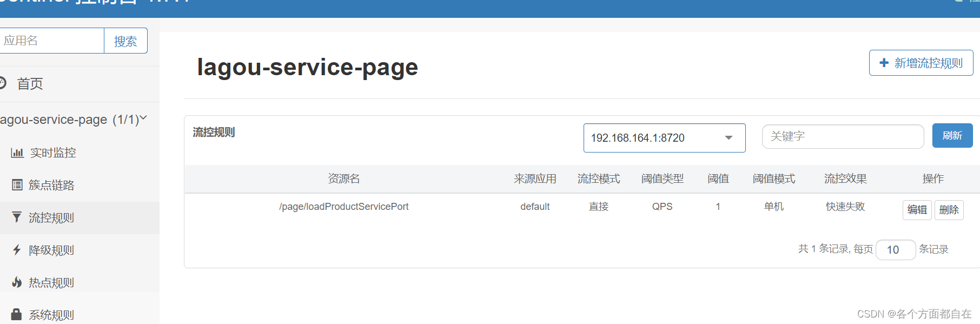Open 簇点链路 in the sidebar

tap(80, 186)
